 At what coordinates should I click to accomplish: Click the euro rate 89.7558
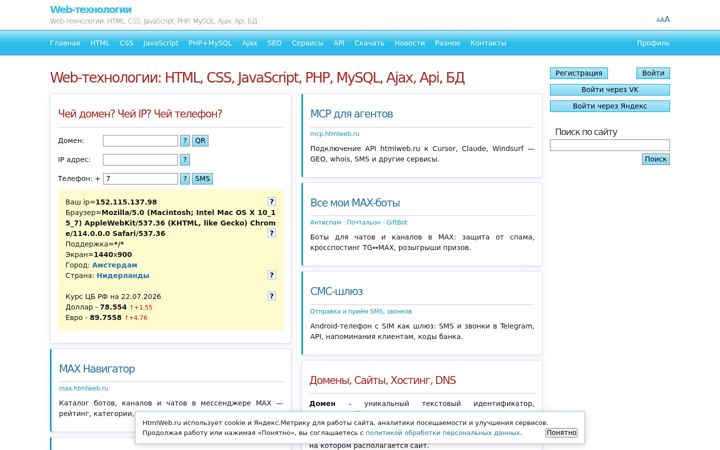(x=106, y=317)
